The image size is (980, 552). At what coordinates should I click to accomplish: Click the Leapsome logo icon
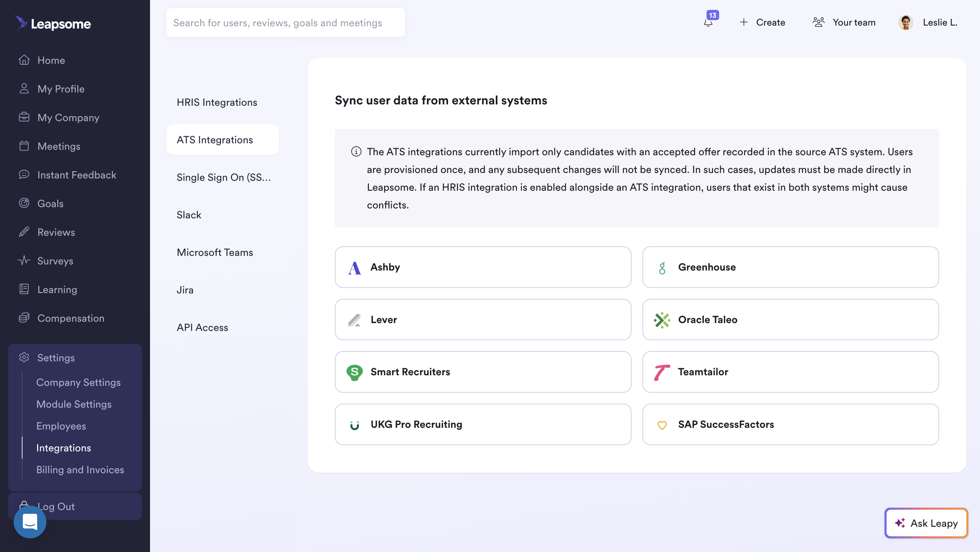click(x=21, y=23)
